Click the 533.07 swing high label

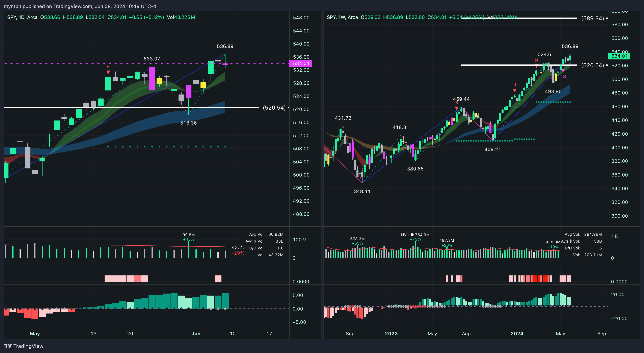pyautogui.click(x=152, y=59)
